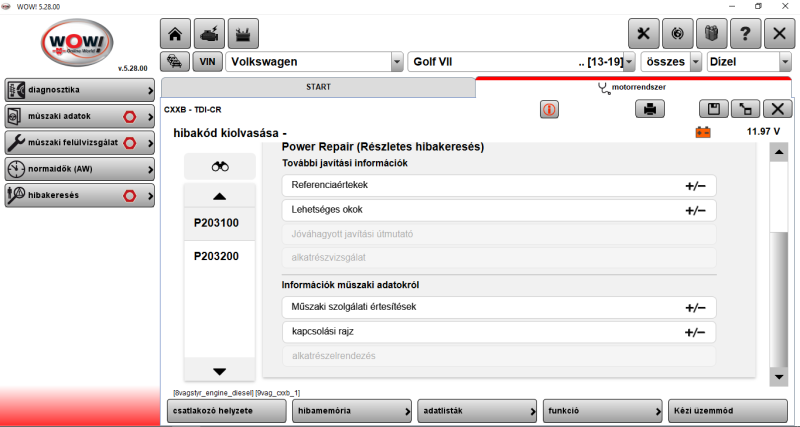Click the 11.97 V voltage reading

tap(763, 132)
